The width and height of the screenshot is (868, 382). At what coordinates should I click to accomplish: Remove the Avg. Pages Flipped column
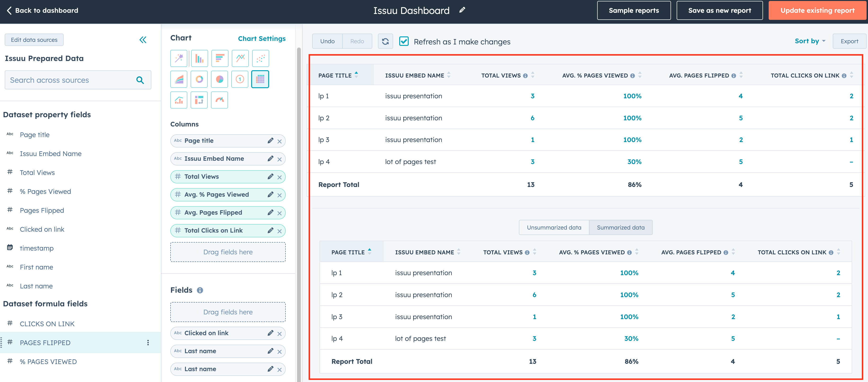click(x=279, y=213)
